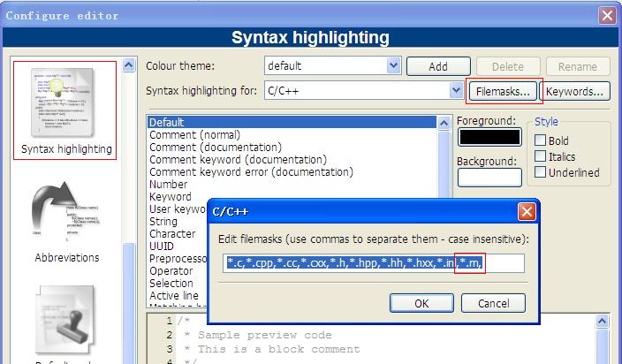This screenshot has height=364, width=622.
Task: Enable the Underlined style checkbox
Action: click(x=540, y=172)
